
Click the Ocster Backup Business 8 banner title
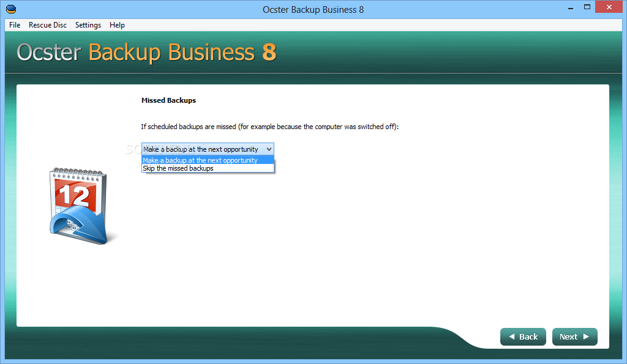[146, 53]
